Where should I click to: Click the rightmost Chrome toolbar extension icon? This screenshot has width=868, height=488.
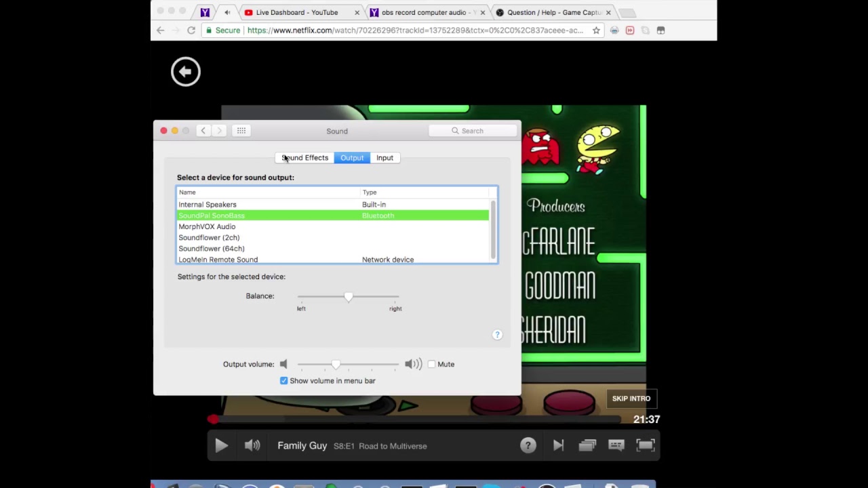coord(661,30)
